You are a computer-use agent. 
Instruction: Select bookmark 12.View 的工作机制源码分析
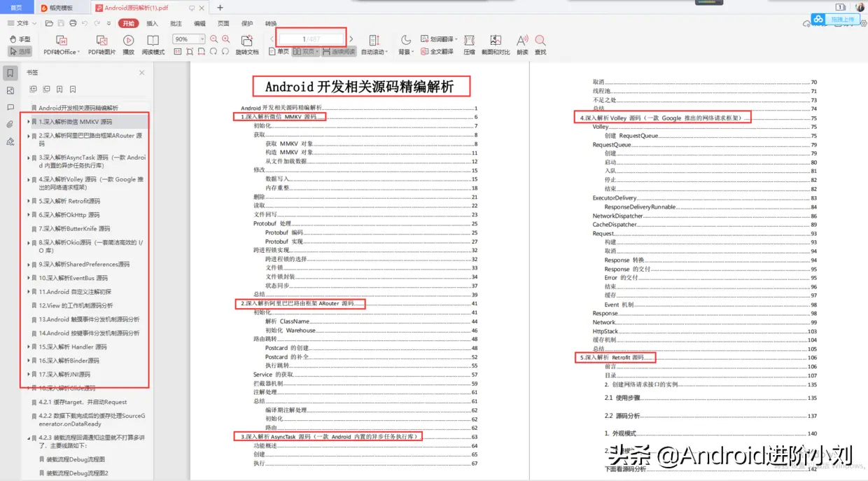click(76, 305)
